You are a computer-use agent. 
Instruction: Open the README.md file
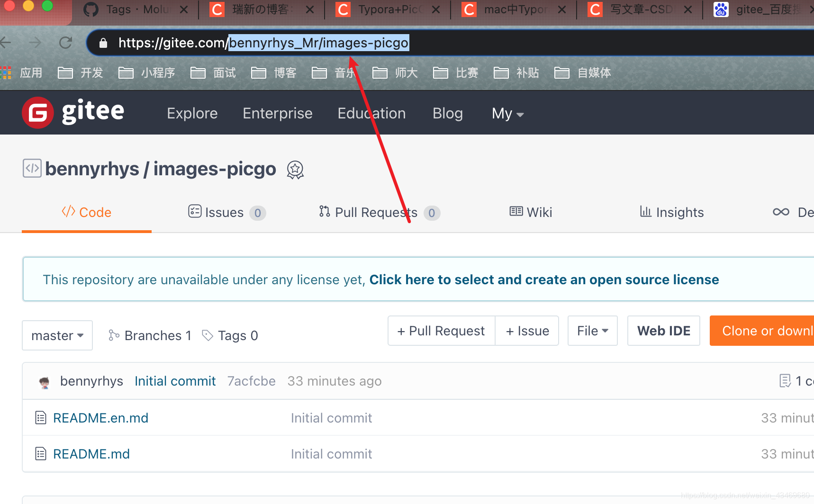point(91,454)
